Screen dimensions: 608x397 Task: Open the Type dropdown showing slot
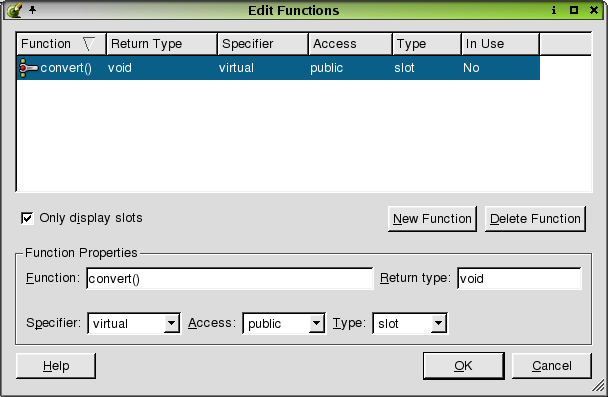[x=409, y=323]
